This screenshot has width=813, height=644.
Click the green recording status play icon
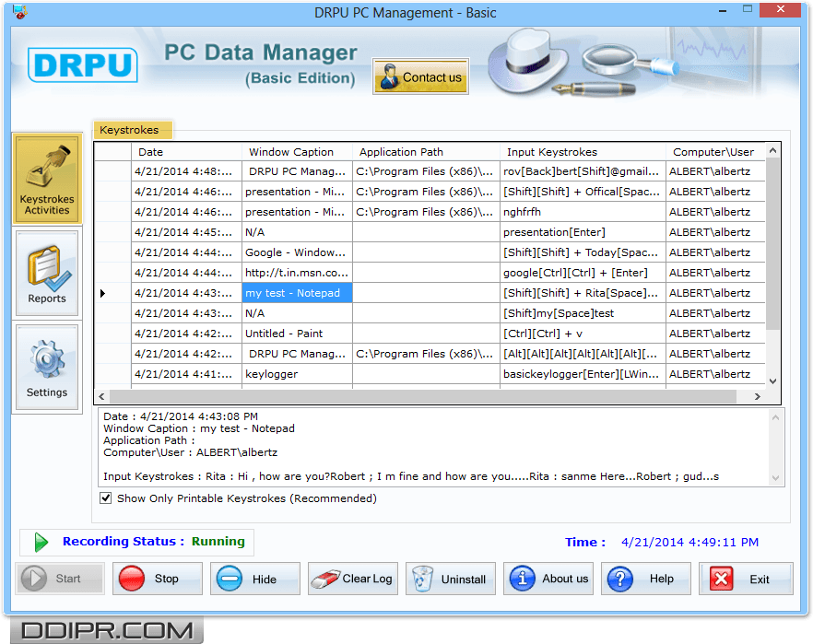pos(41,542)
